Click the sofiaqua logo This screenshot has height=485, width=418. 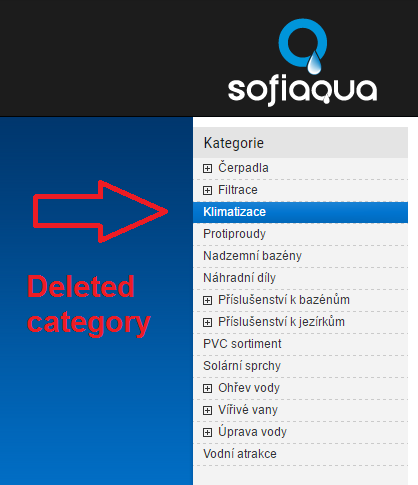302,62
